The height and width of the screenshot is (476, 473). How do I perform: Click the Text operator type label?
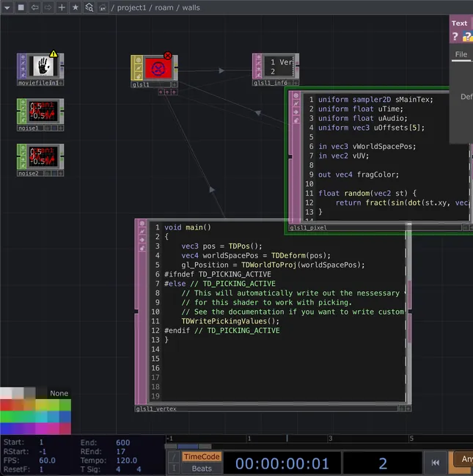(459, 23)
